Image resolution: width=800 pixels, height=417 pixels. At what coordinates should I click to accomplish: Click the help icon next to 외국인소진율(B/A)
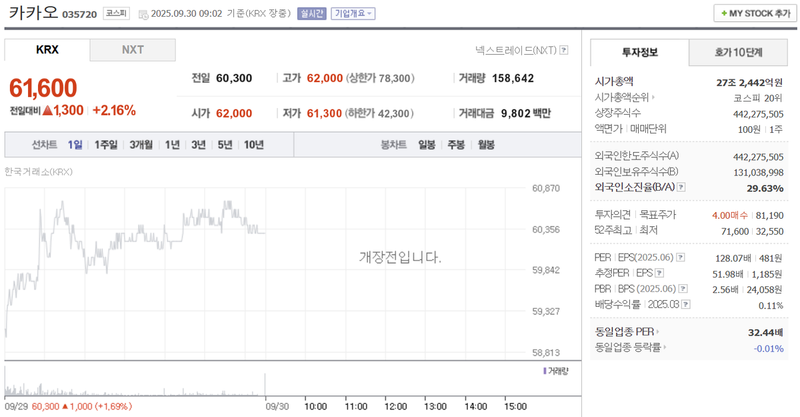683,187
